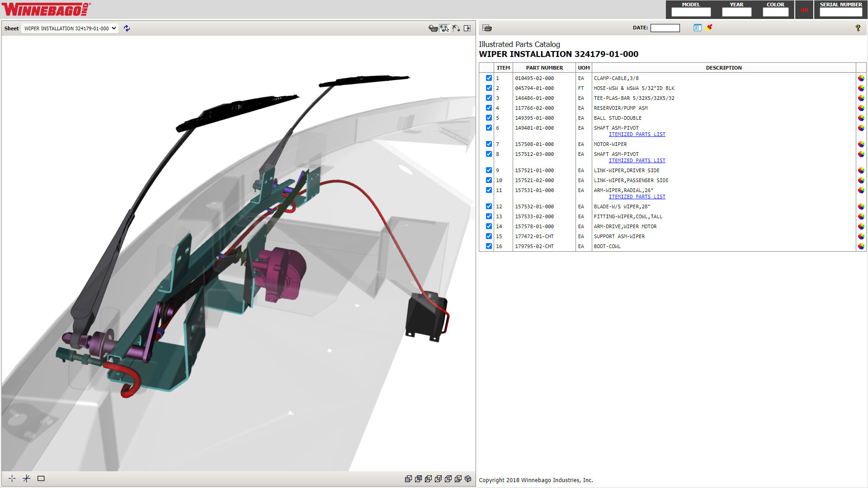Open the date calendar picker
Screen dimensions: 868x488
[697, 28]
